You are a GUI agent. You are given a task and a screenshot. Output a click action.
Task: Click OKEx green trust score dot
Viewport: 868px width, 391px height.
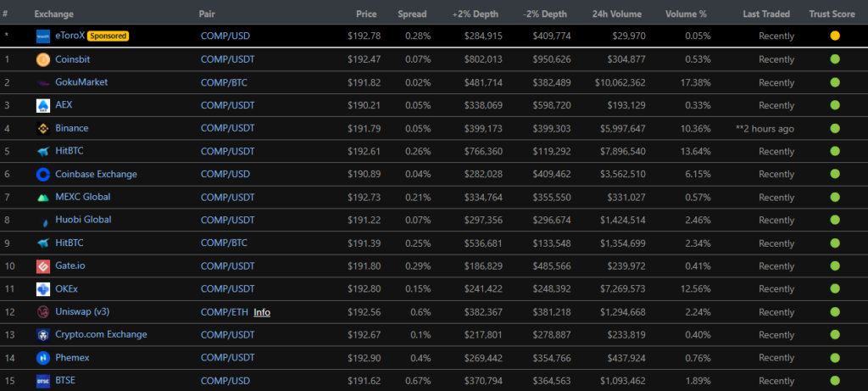(835, 289)
